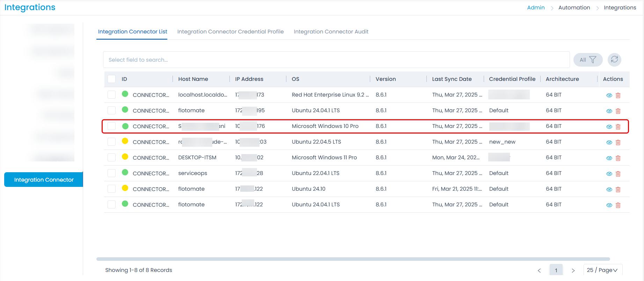The width and height of the screenshot is (644, 281).
Task: Delete the Red Hat Enterprise Linux connector
Action: [x=618, y=95]
